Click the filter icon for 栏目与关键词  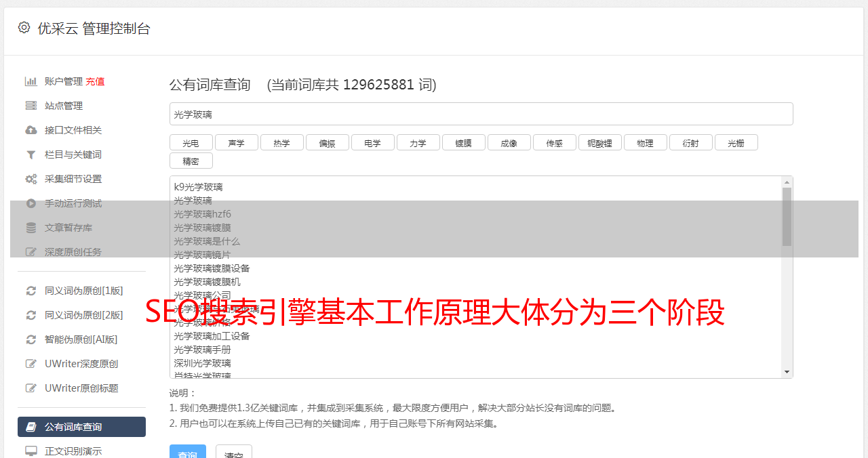click(31, 154)
